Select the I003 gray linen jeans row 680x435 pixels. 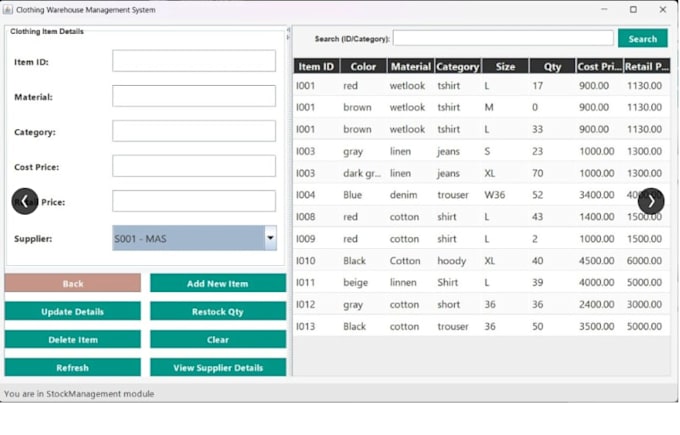482,151
